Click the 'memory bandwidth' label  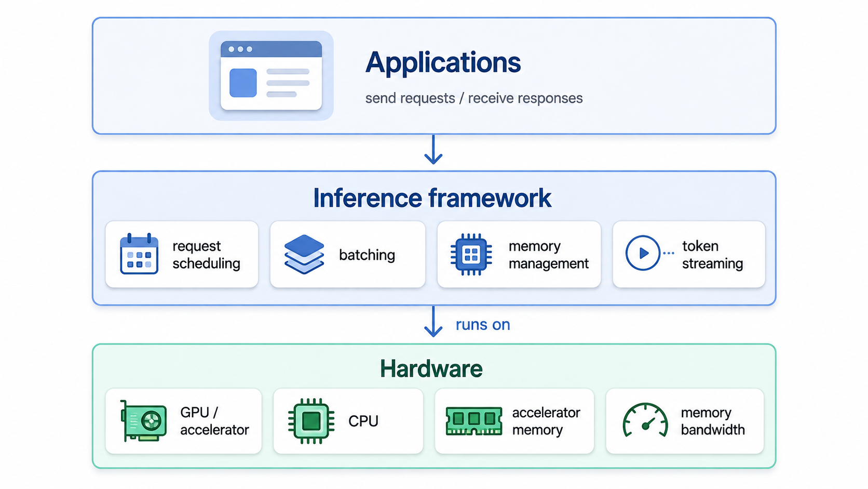coord(713,421)
